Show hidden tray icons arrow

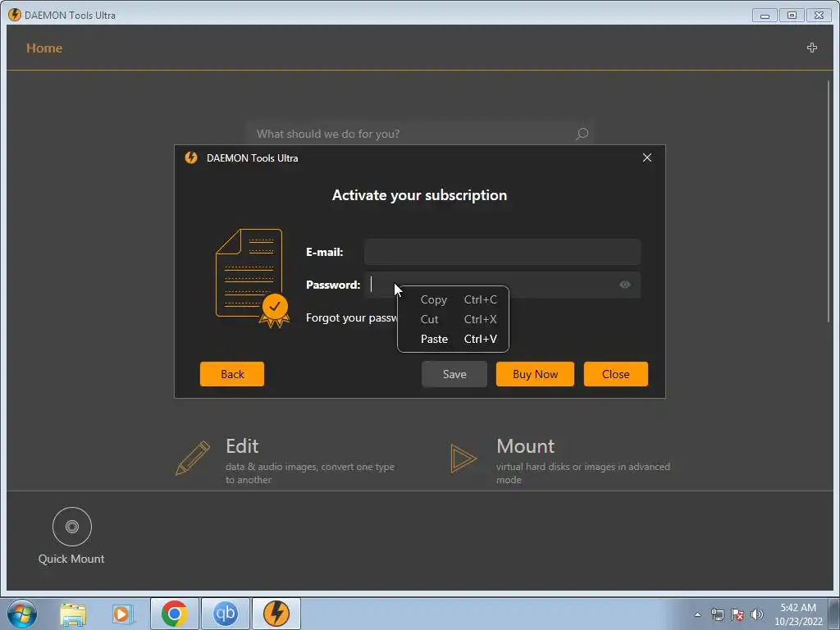[697, 614]
